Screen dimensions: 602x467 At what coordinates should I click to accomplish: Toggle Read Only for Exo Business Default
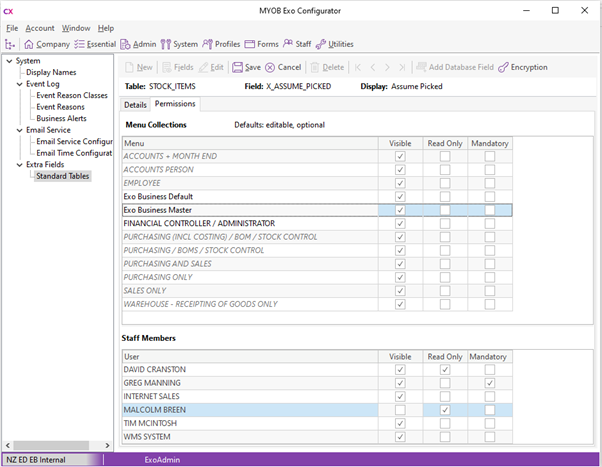(445, 197)
